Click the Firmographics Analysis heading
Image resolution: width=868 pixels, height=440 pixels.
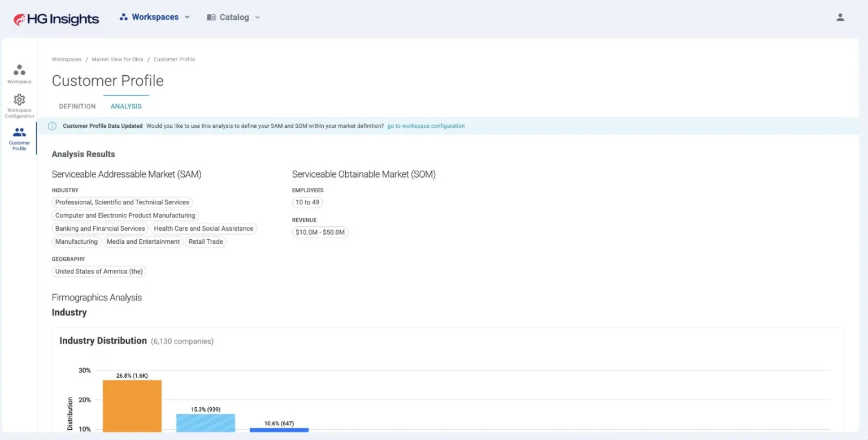click(97, 297)
